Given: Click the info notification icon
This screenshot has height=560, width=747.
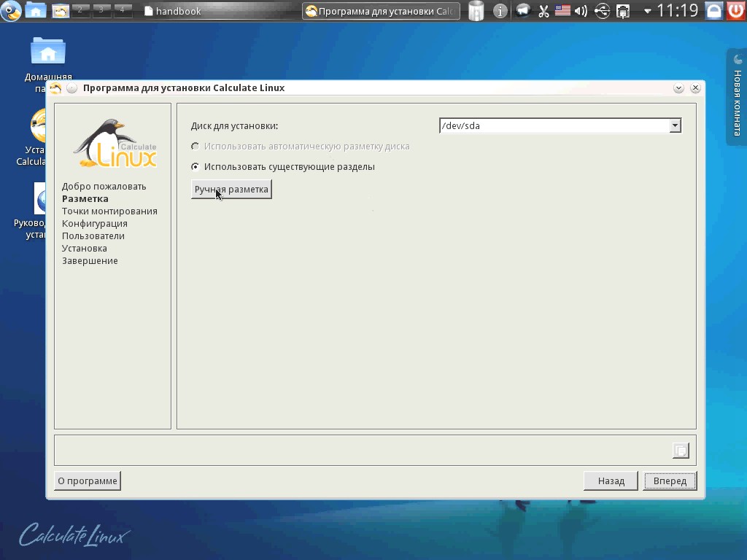Looking at the screenshot, I should click(500, 11).
